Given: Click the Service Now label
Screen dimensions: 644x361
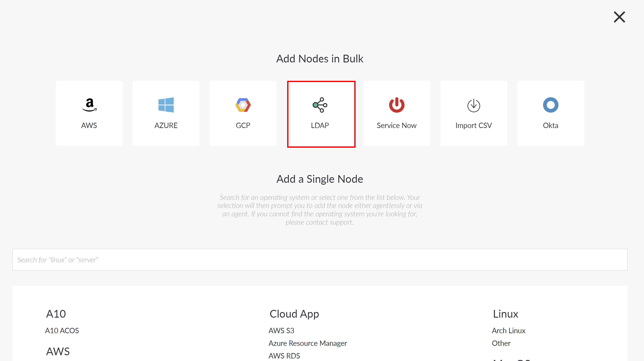Looking at the screenshot, I should (397, 125).
